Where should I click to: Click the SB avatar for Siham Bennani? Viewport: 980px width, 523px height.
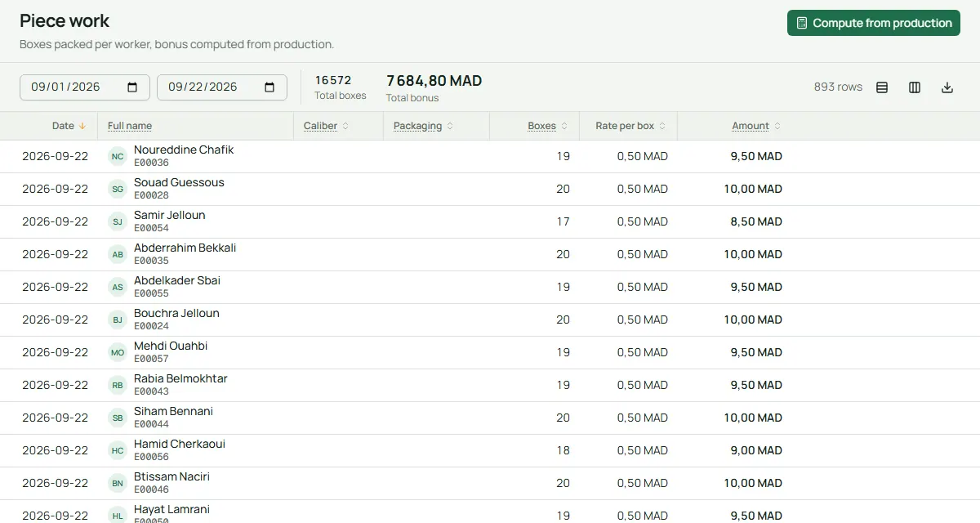click(x=118, y=418)
